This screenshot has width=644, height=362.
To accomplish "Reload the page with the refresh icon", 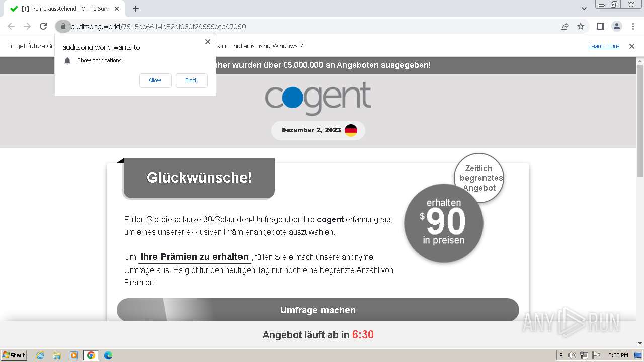I will click(x=43, y=26).
